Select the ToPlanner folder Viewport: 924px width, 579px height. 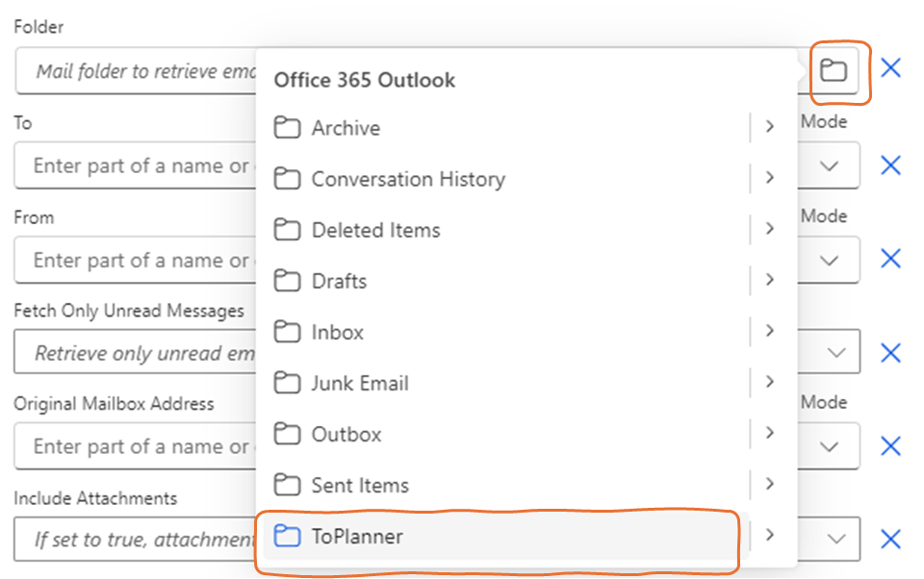[357, 536]
